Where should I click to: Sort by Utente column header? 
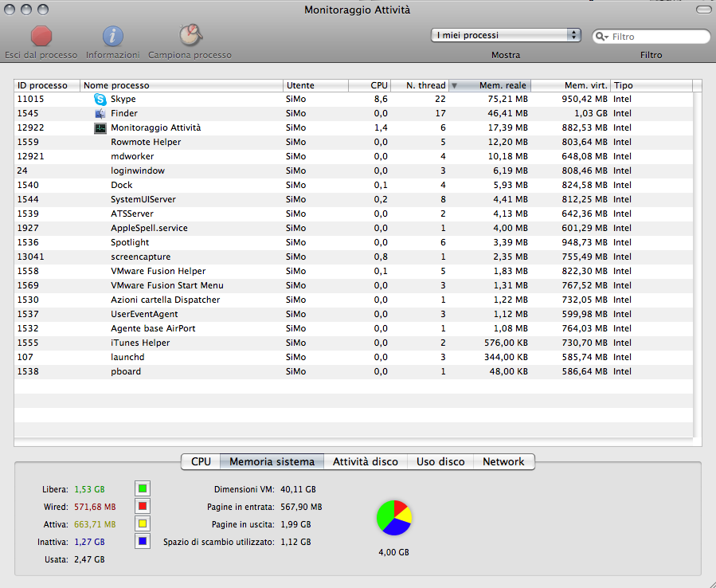pos(315,85)
